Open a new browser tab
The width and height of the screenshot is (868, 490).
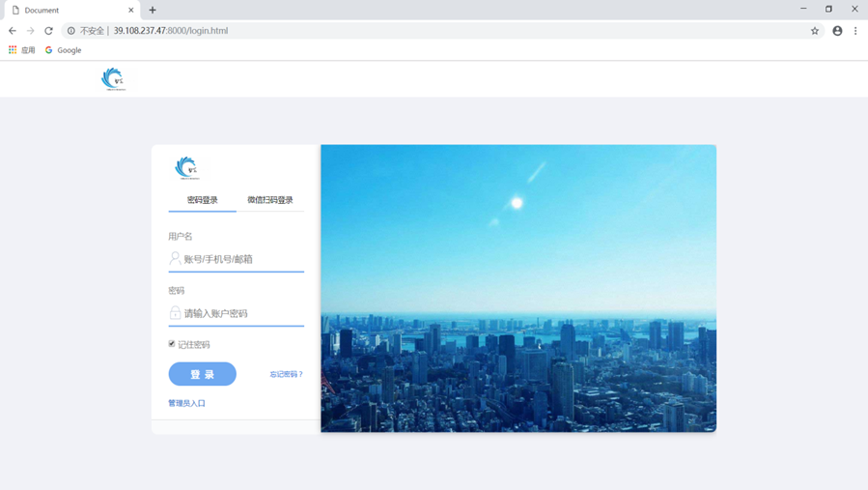pos(153,10)
